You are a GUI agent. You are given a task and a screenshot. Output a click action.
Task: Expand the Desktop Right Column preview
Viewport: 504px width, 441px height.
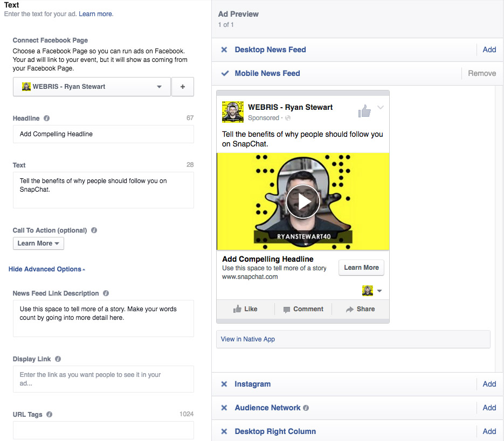275,431
